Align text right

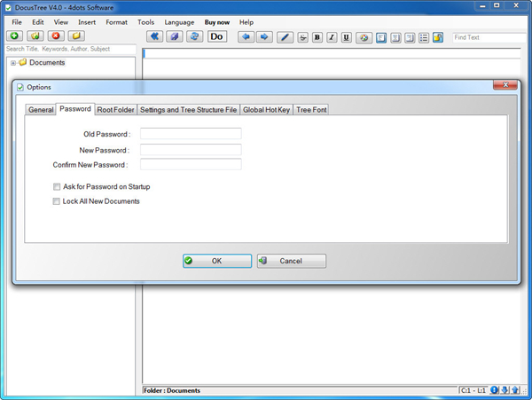pos(410,37)
